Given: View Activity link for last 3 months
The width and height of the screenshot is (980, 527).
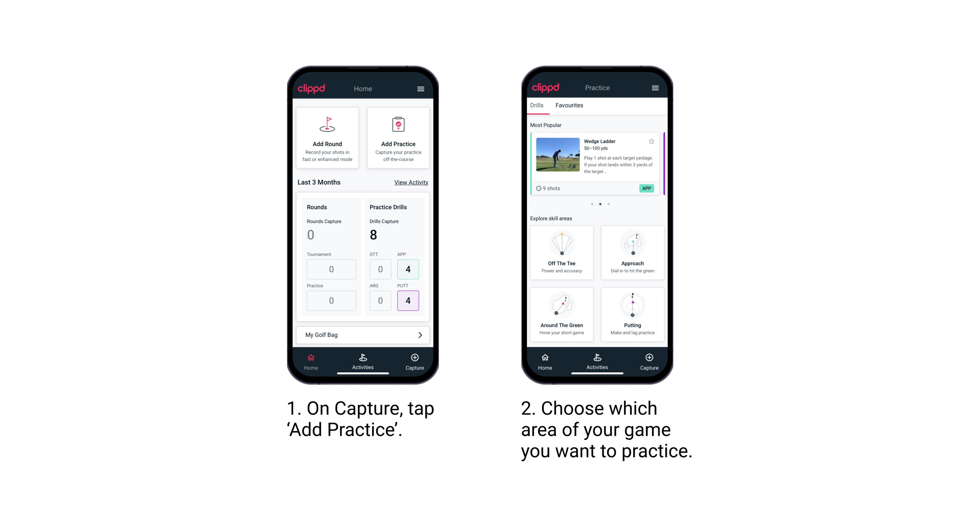Looking at the screenshot, I should 411,182.
